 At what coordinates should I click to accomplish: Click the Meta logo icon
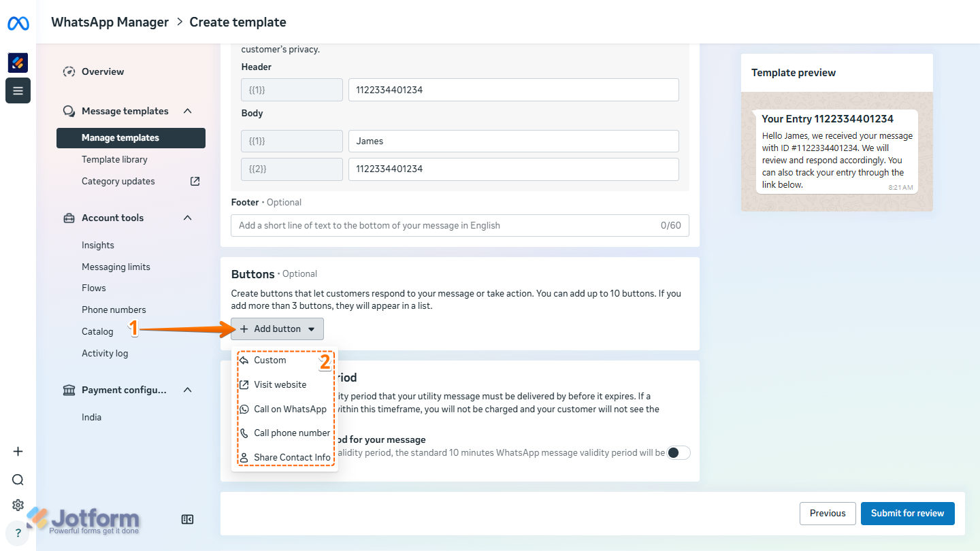[x=18, y=24]
